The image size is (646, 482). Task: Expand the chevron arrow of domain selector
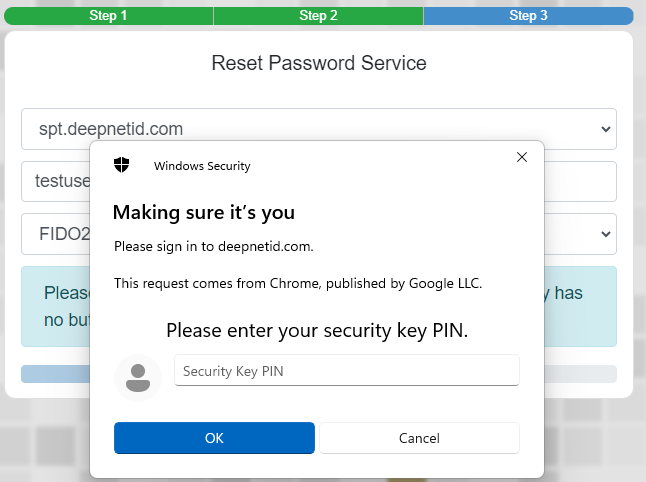[x=604, y=129]
